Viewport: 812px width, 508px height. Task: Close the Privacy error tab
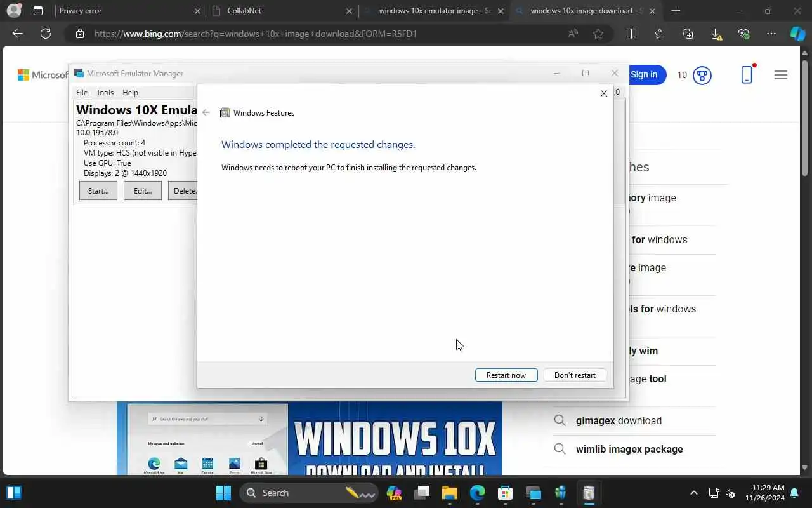(x=197, y=11)
